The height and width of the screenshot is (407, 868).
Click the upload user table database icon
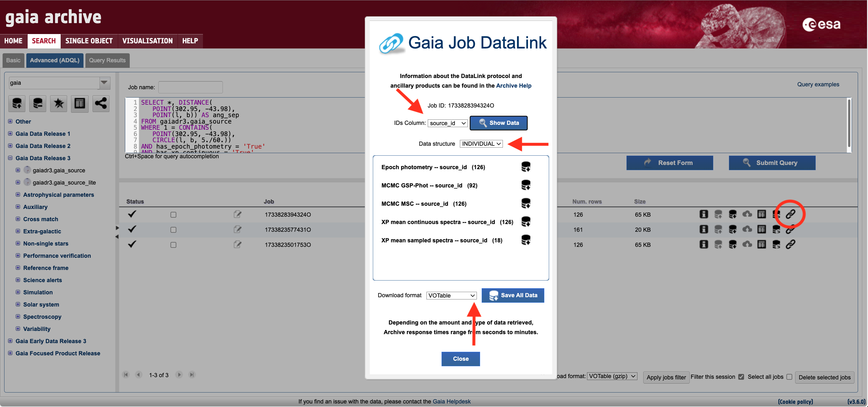[17, 103]
